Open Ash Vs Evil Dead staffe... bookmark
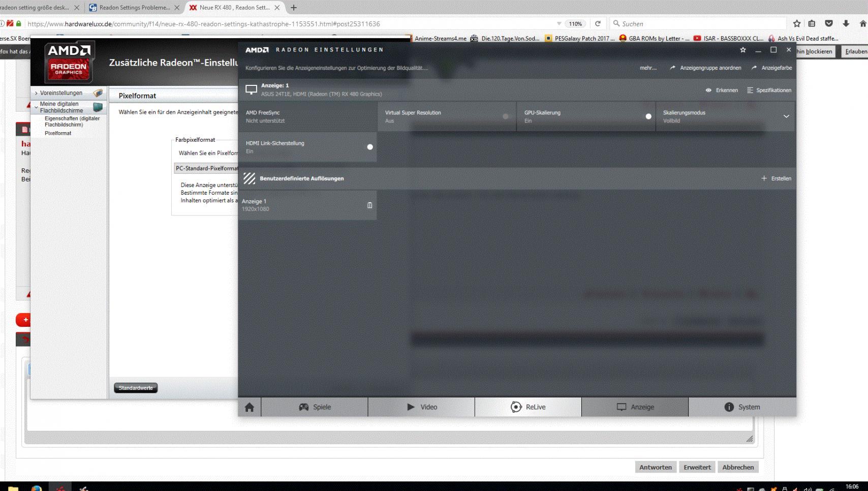Viewport: 868px width, 491px height. coord(803,39)
